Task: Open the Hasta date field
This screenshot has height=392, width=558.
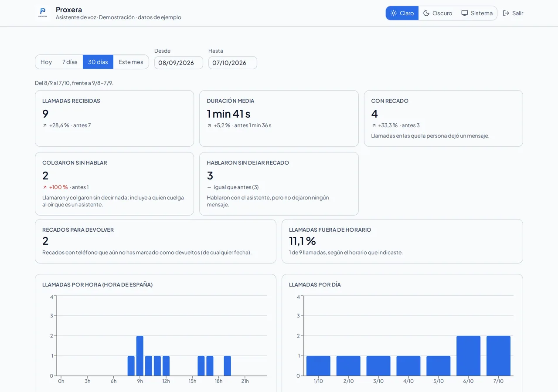Action: (233, 63)
